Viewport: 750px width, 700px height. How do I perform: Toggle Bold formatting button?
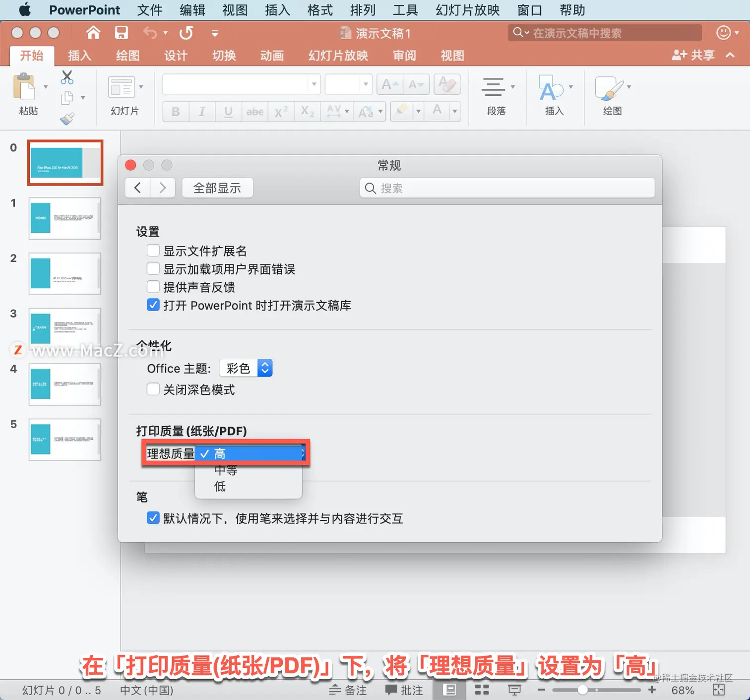176,112
